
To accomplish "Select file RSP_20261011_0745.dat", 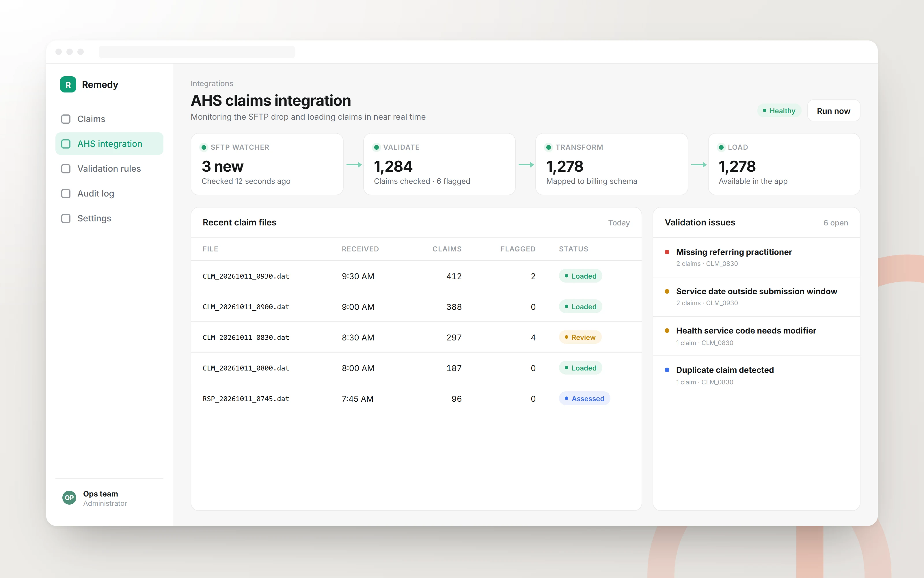I will pos(246,399).
